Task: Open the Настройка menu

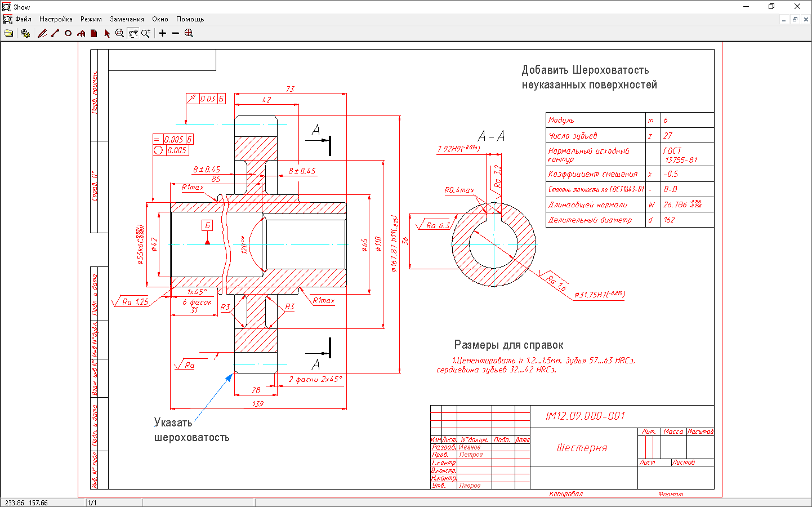Action: (x=56, y=19)
